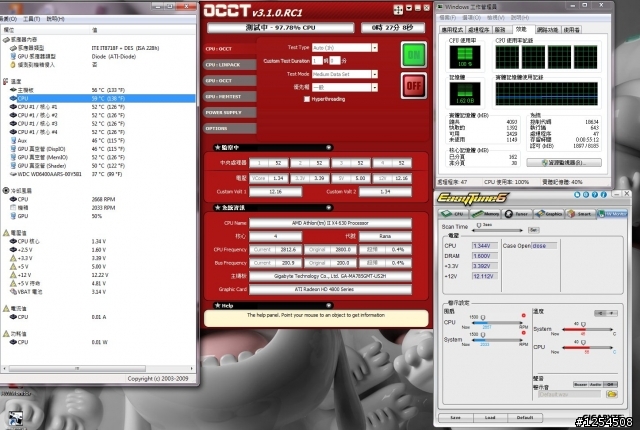Click the green ON button in OCCT
The height and width of the screenshot is (430, 640).
point(413,55)
